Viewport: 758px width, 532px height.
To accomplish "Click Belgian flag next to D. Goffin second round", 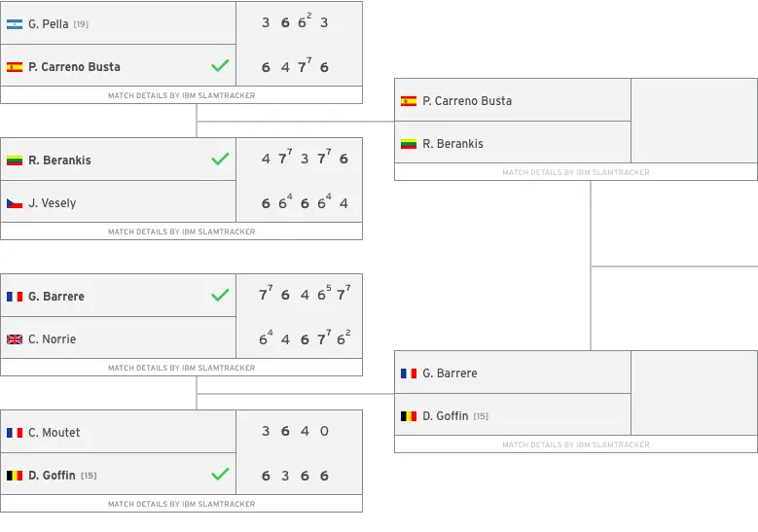I will point(409,416).
